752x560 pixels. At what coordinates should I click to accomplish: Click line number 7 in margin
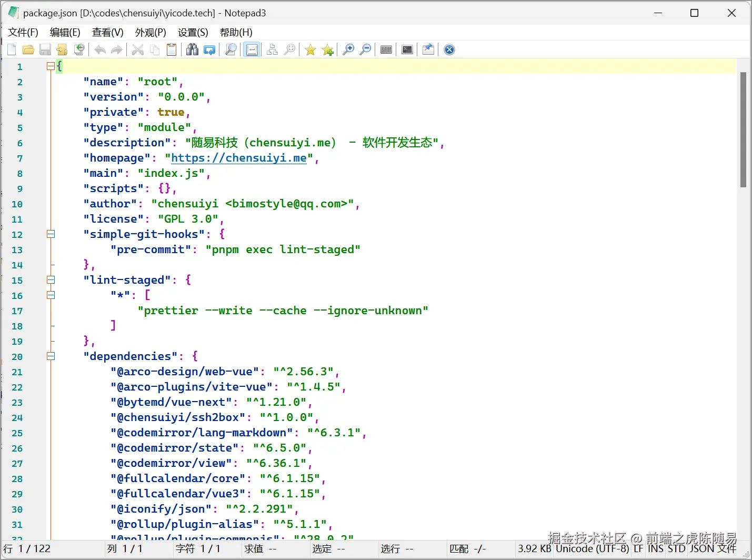click(20, 158)
